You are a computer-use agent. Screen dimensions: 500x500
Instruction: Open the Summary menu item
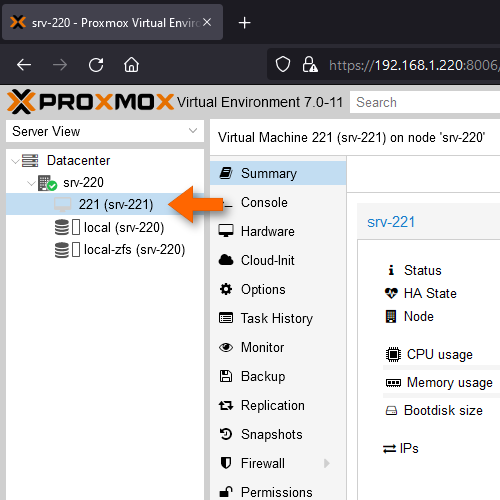pyautogui.click(x=278, y=173)
